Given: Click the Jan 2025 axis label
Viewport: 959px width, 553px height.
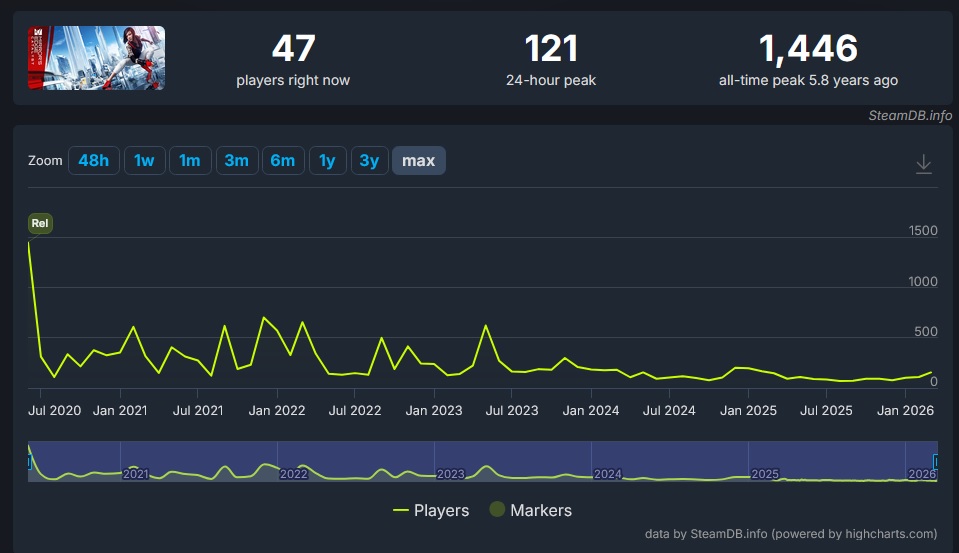Looking at the screenshot, I should (749, 410).
